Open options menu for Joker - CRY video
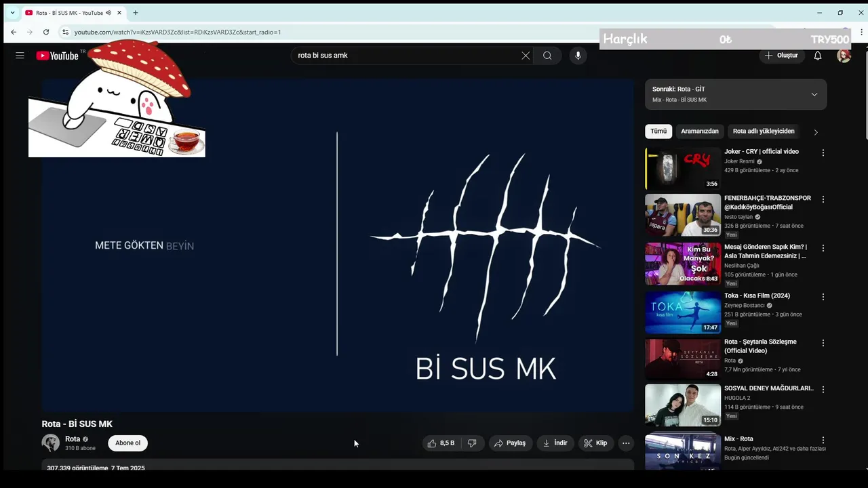 coord(823,153)
